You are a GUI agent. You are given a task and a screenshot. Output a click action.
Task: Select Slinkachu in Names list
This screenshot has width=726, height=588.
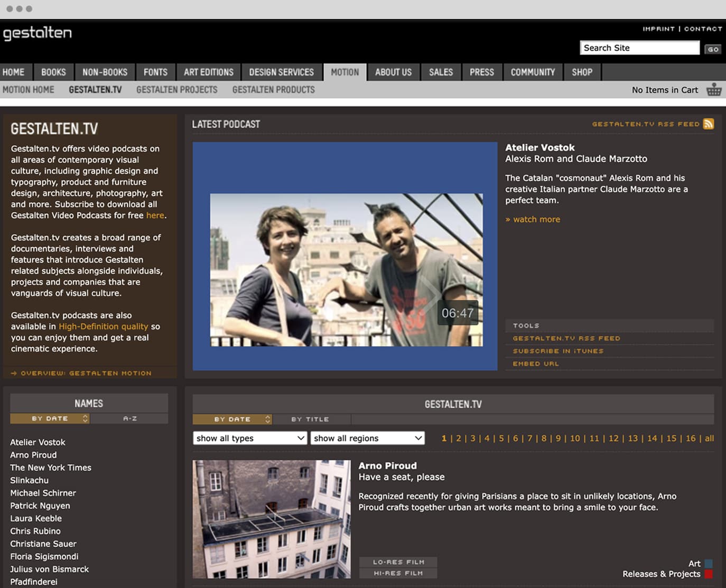pyautogui.click(x=29, y=480)
